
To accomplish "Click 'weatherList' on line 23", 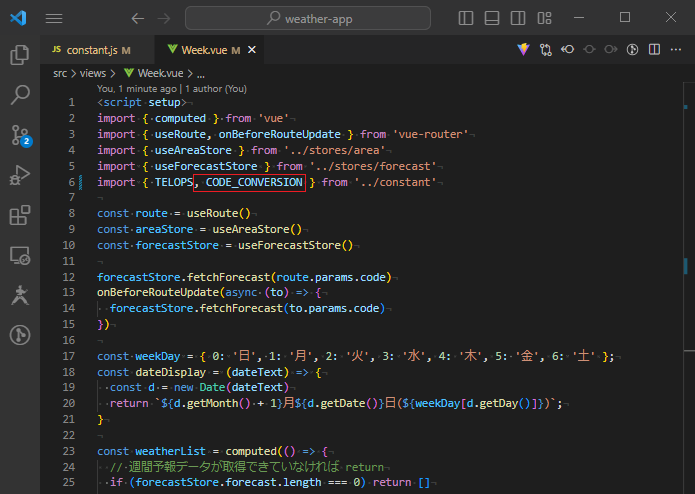I will coord(171,451).
